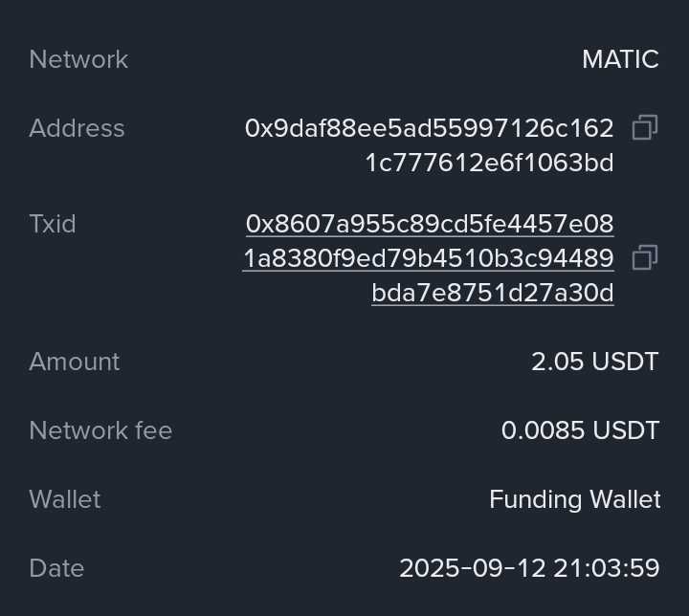The image size is (689, 616).
Task: Click the Network fee label
Action: point(100,430)
